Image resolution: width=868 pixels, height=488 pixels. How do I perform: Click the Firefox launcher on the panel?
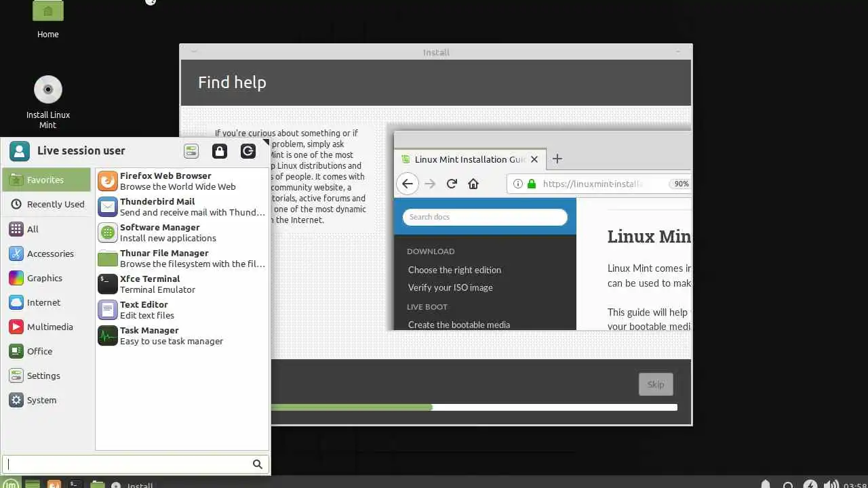pos(54,484)
